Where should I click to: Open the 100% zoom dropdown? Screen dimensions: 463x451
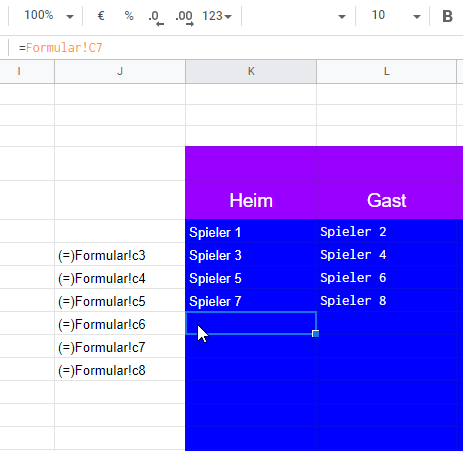48,16
